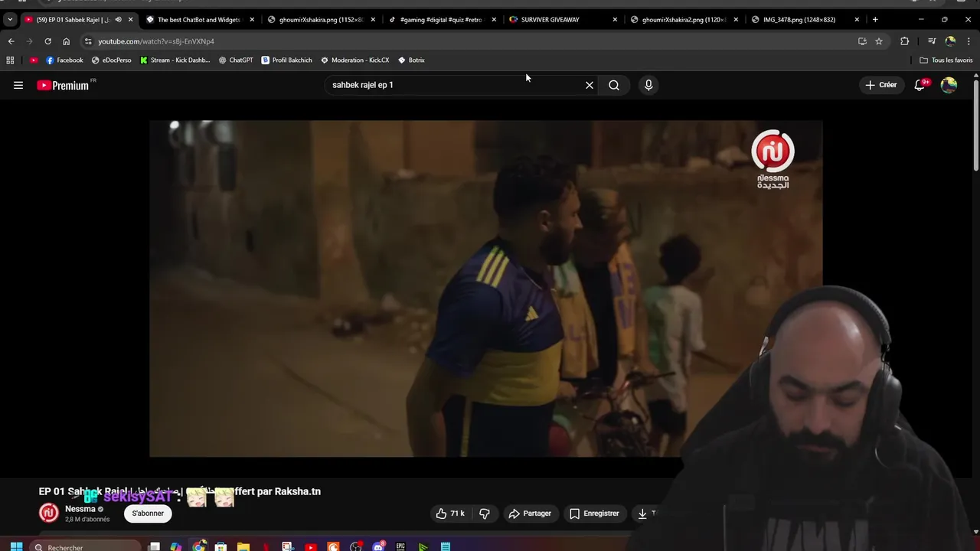Open the YouTube hamburger guide menu

point(18,85)
